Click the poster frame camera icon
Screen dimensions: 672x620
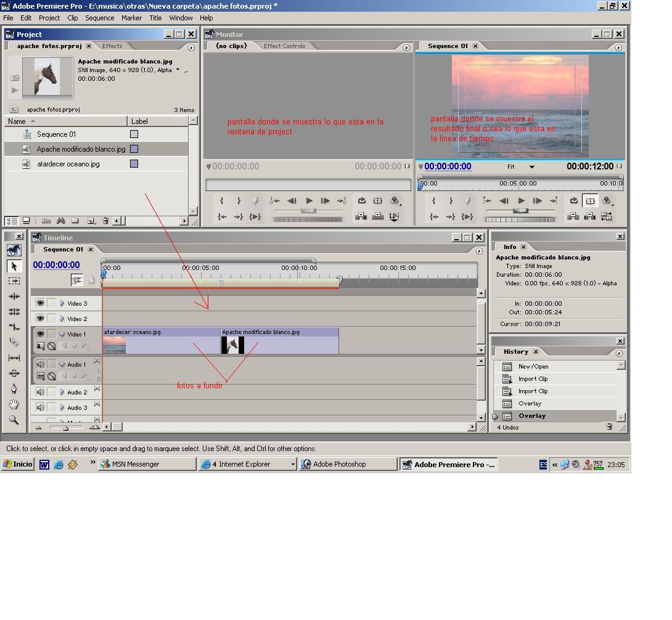pyautogui.click(x=15, y=78)
